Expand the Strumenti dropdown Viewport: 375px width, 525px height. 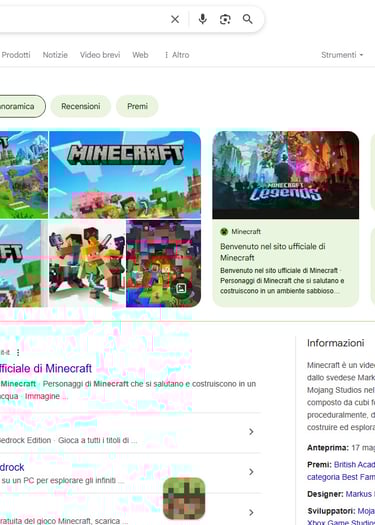(342, 55)
